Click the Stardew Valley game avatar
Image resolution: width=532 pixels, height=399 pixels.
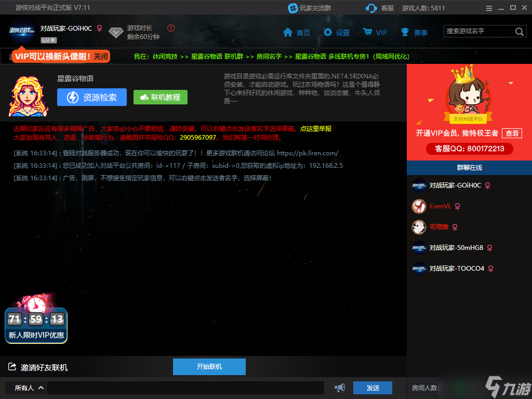(29, 96)
